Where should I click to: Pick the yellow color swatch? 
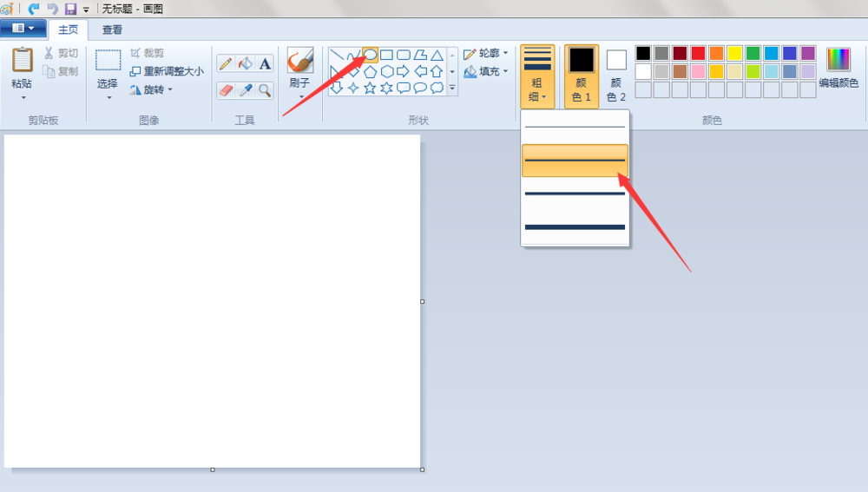click(734, 53)
